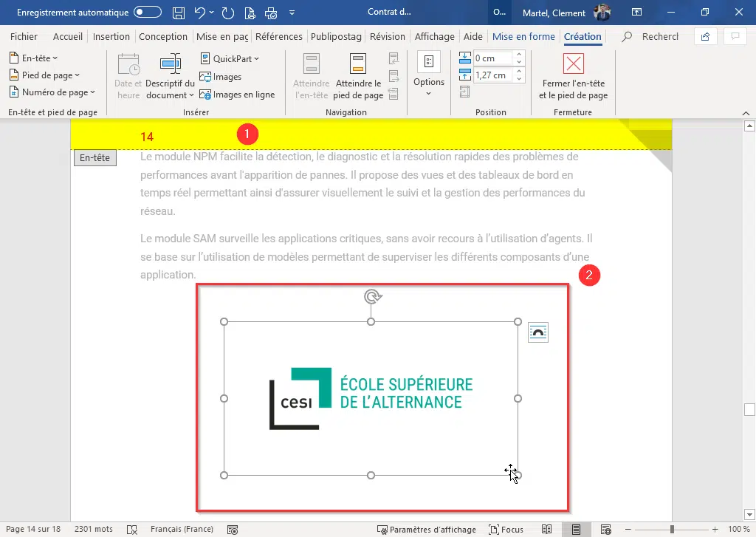Collapse the ribbon with the chevron
756x537 pixels.
point(746,113)
